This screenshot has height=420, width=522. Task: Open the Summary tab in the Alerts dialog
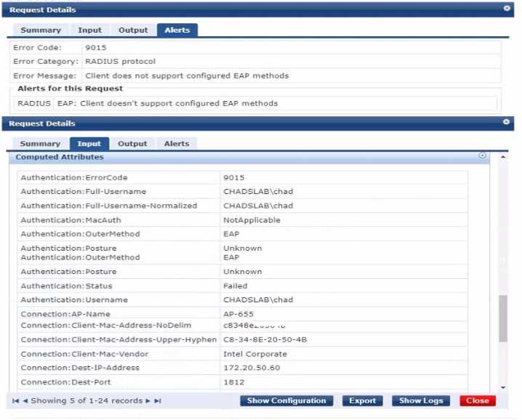pos(41,31)
